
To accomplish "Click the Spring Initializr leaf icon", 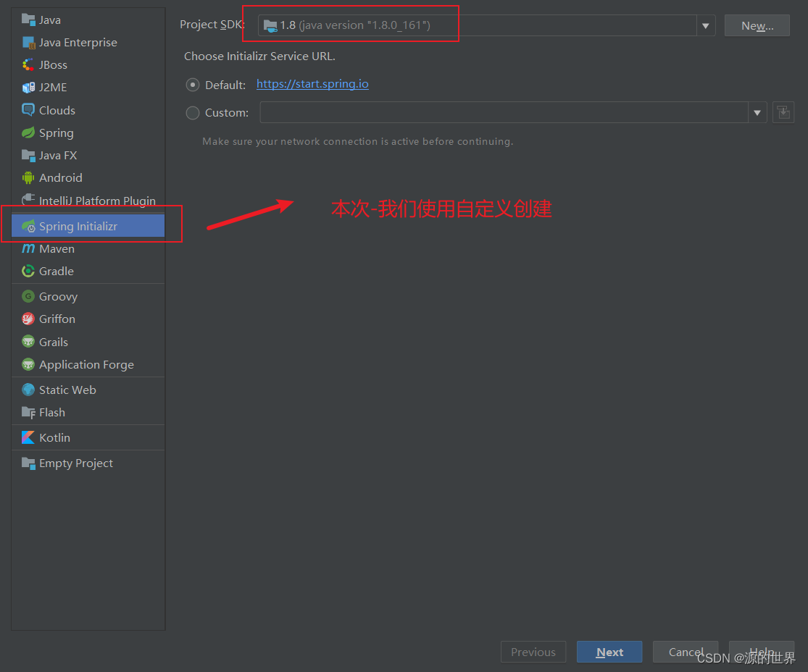I will 28,226.
